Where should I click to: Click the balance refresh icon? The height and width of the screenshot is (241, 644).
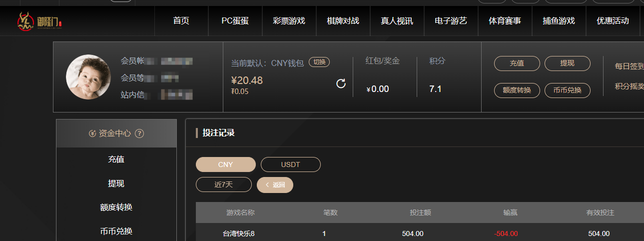pos(341,83)
